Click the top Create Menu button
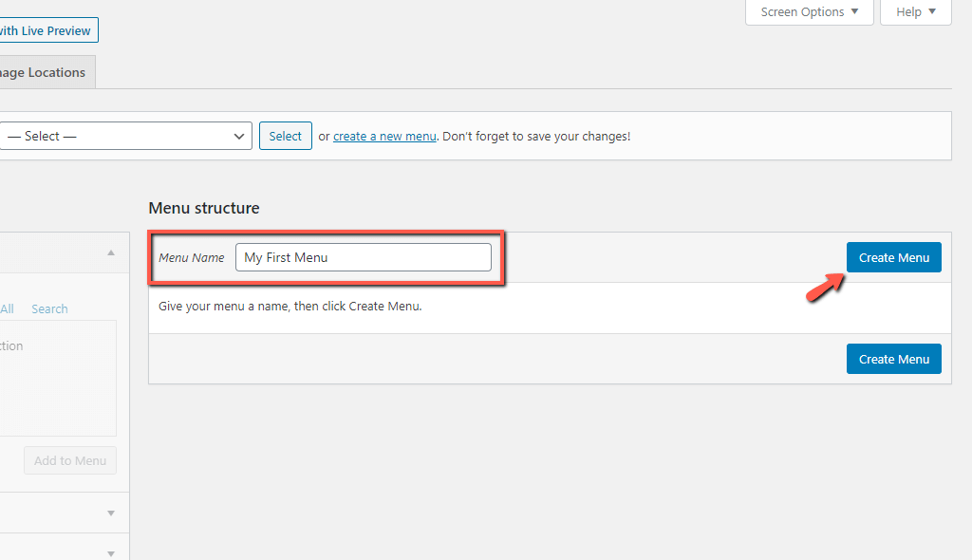The height and width of the screenshot is (560, 972). pos(894,257)
